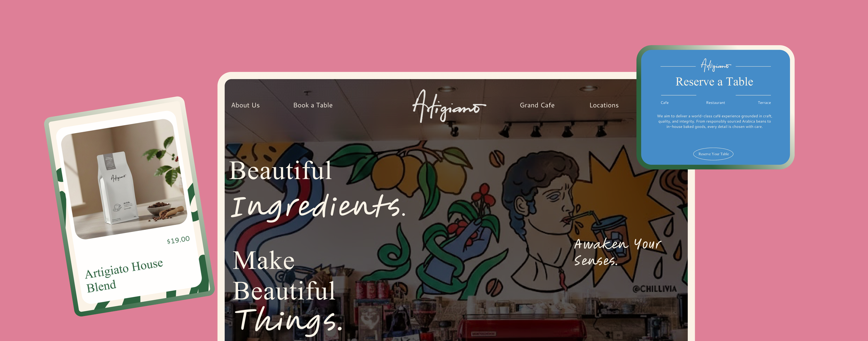Open the coffee bag product photo
The image size is (868, 341).
[124, 179]
